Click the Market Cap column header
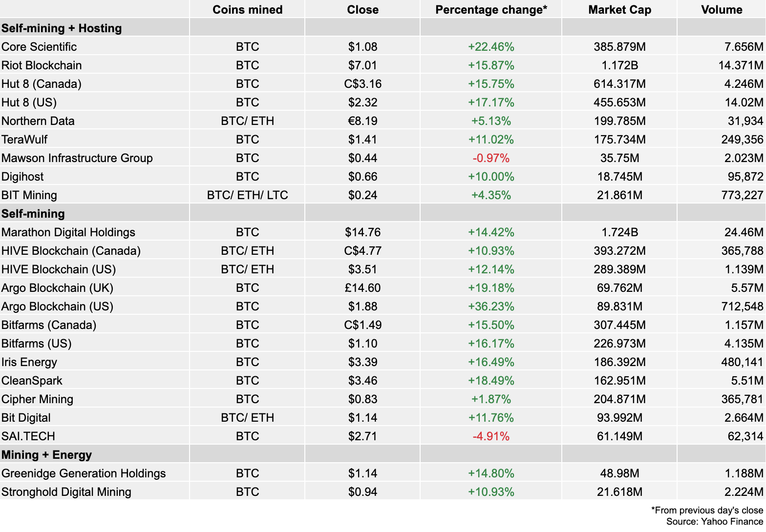766x532 pixels. pyautogui.click(x=619, y=10)
